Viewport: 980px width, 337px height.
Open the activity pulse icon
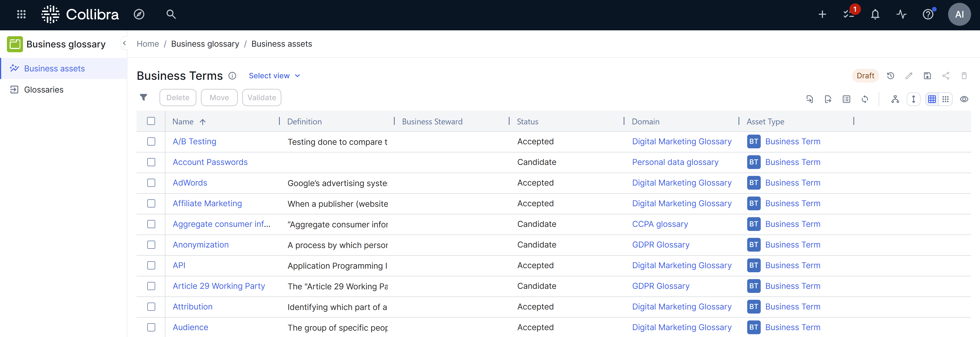point(901,15)
